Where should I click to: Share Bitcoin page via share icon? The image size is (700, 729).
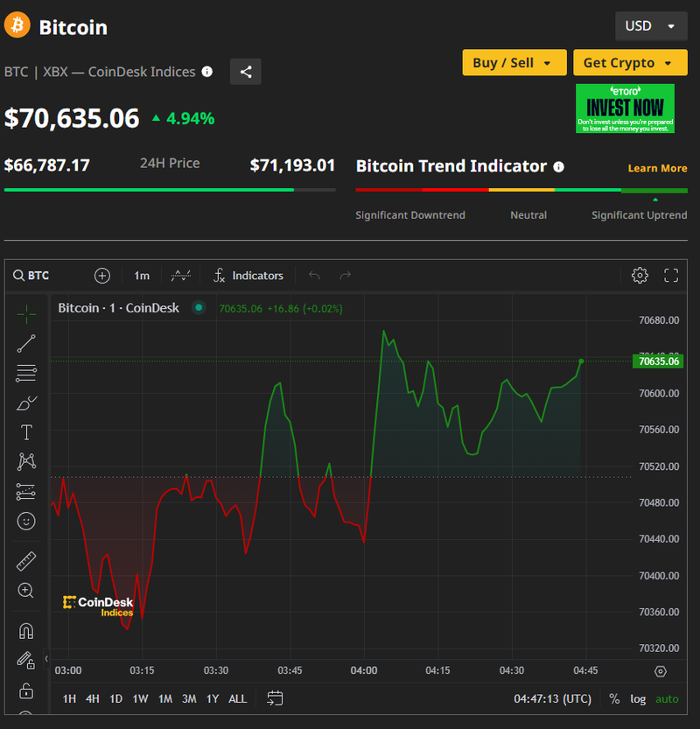pos(246,72)
